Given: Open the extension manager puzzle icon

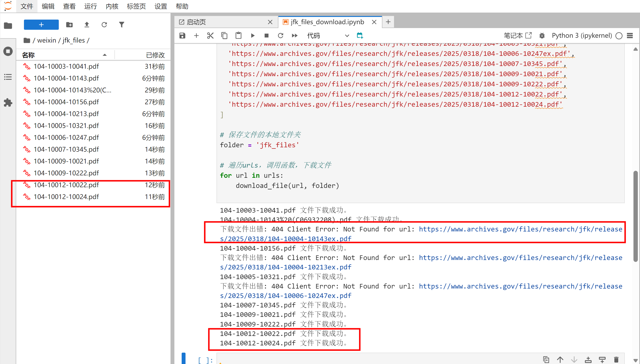Looking at the screenshot, I should (8, 103).
